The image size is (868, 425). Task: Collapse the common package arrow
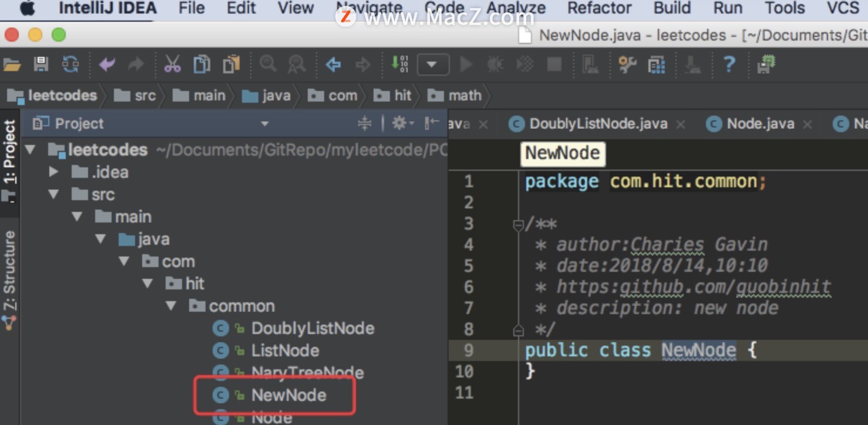point(171,306)
